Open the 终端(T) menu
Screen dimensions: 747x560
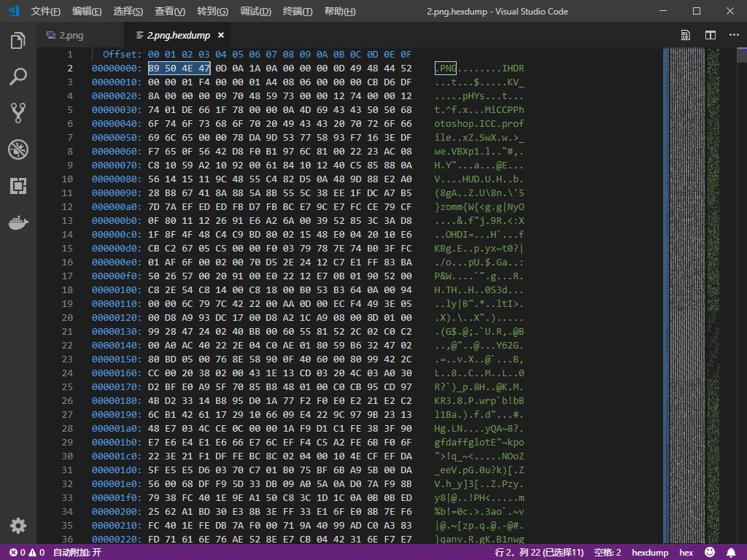[298, 12]
